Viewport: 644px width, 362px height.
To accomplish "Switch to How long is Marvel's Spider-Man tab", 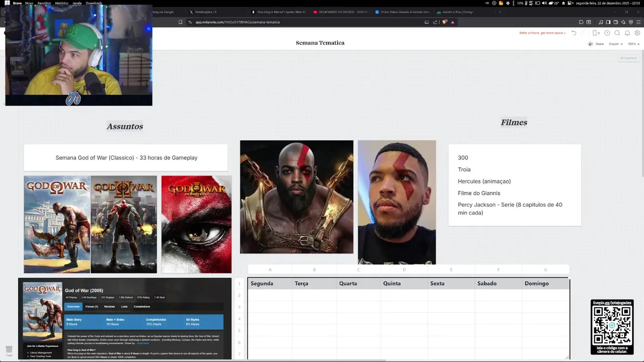I will tap(279, 12).
